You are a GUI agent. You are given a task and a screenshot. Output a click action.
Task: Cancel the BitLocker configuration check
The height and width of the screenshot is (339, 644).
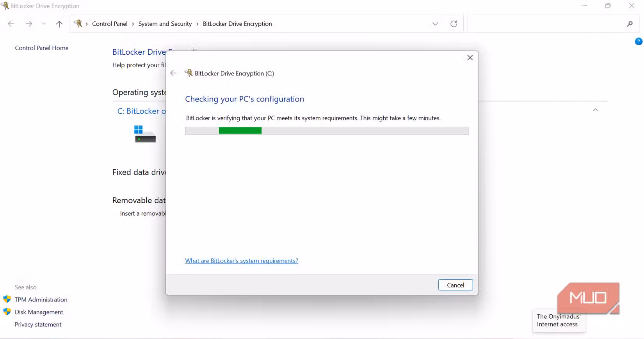click(455, 285)
